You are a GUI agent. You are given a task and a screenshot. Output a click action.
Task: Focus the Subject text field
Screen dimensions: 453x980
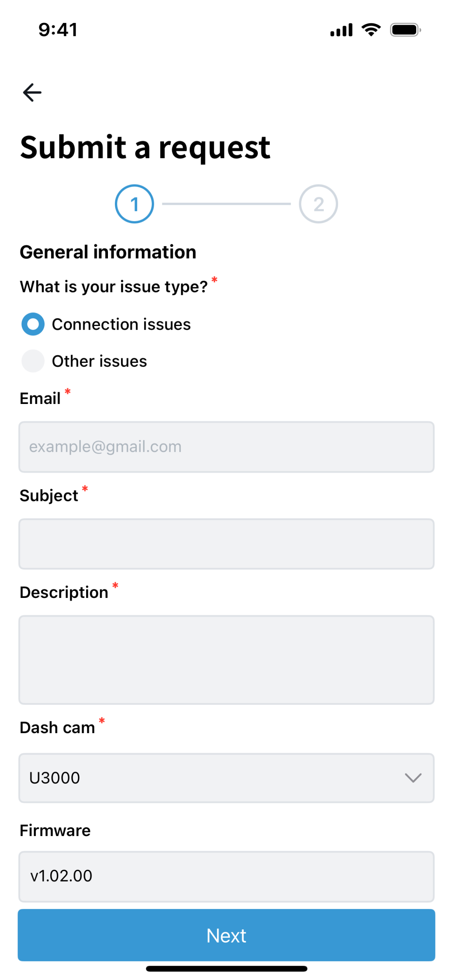coord(226,544)
